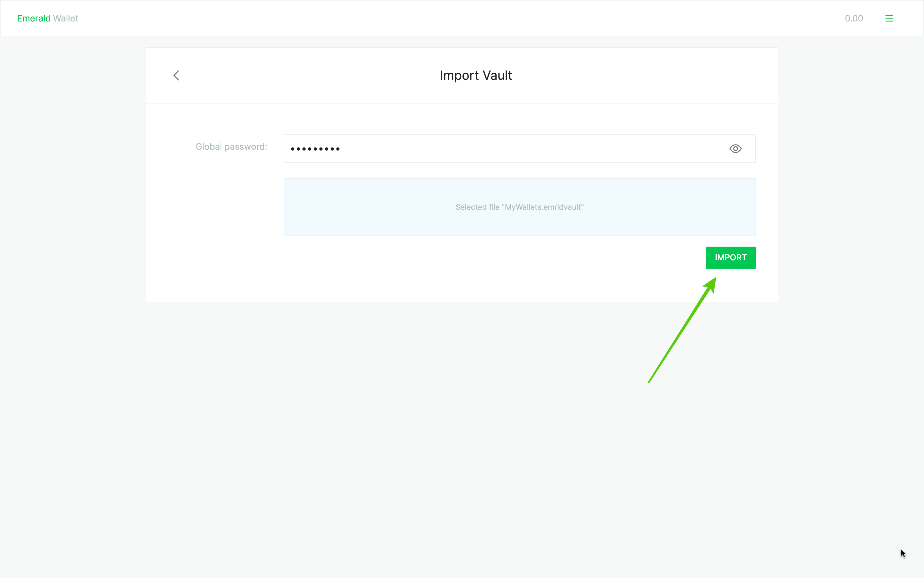Image resolution: width=924 pixels, height=578 pixels.
Task: Go back using the left chevron arrow
Action: click(176, 75)
